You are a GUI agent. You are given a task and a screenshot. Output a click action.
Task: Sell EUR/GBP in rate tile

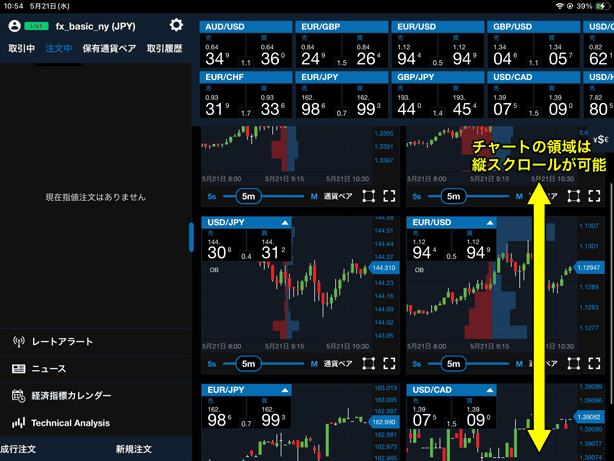pyautogui.click(x=318, y=51)
